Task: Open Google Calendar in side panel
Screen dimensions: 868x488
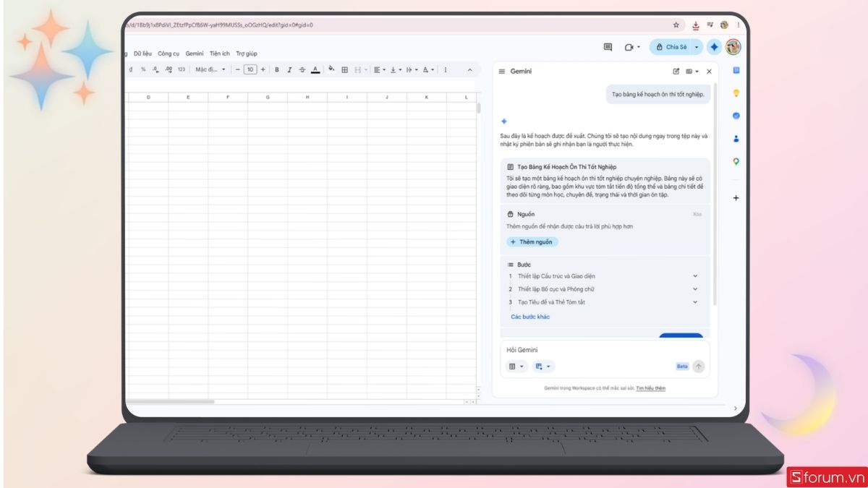Action: point(736,70)
